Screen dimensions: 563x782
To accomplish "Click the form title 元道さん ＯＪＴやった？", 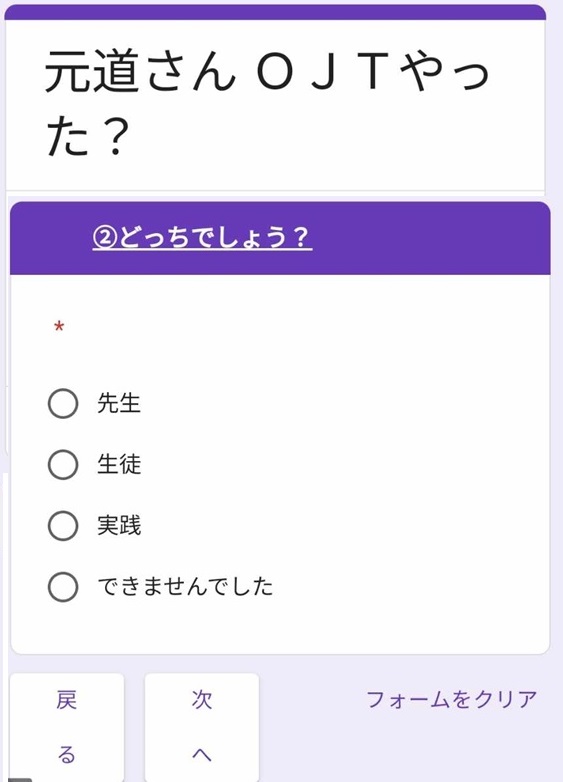I will coord(268,103).
